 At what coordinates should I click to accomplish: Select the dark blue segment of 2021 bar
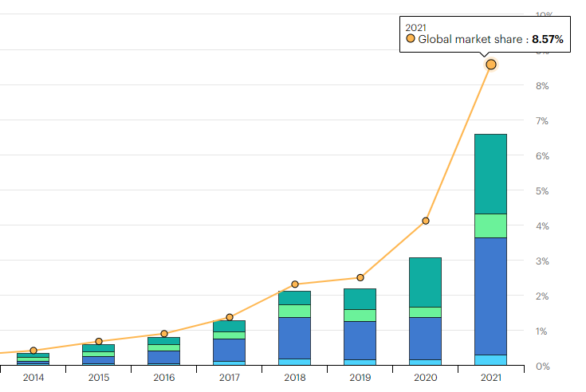coord(491,296)
